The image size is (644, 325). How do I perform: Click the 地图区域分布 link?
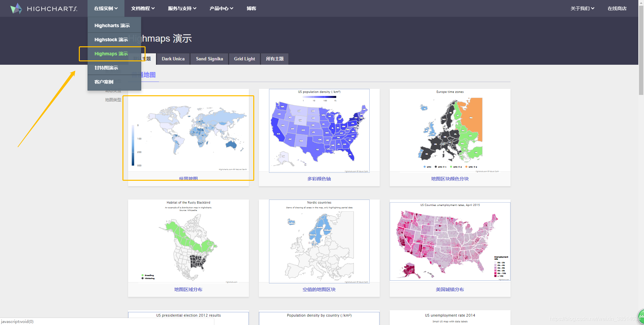click(189, 289)
